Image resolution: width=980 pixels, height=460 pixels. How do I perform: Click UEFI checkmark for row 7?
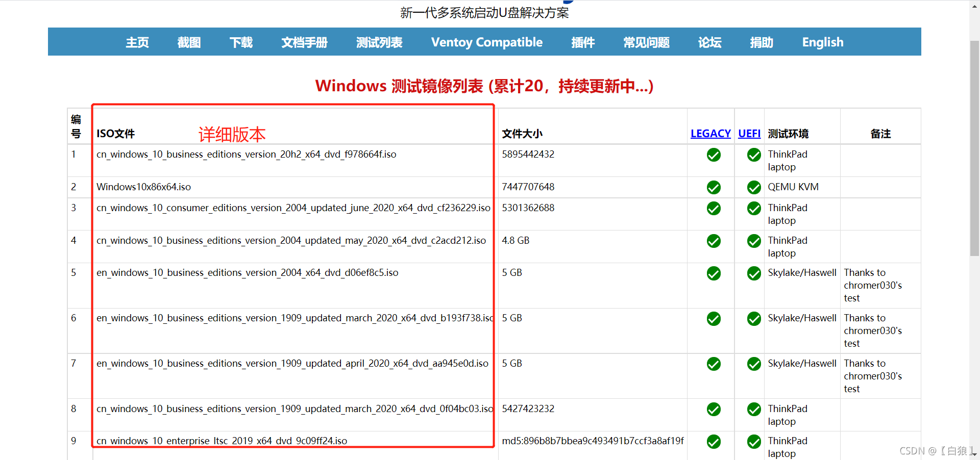pyautogui.click(x=754, y=364)
